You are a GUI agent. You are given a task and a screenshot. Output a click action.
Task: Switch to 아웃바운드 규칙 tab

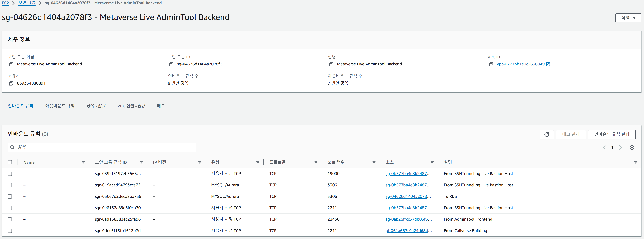click(60, 106)
